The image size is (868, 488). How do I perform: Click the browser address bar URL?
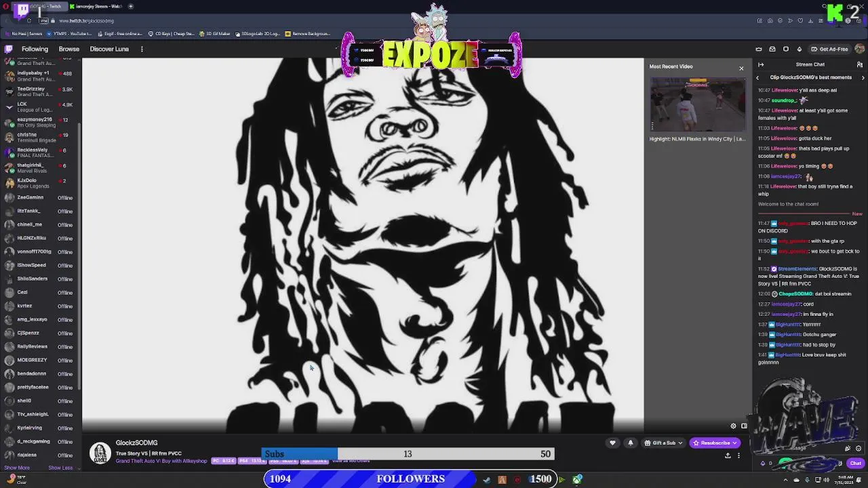coord(86,20)
